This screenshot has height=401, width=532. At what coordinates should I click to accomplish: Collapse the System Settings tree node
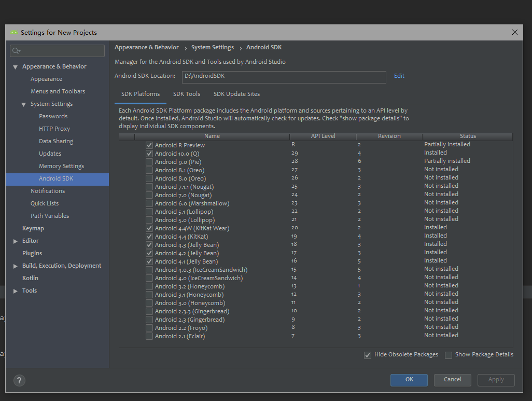coord(23,104)
